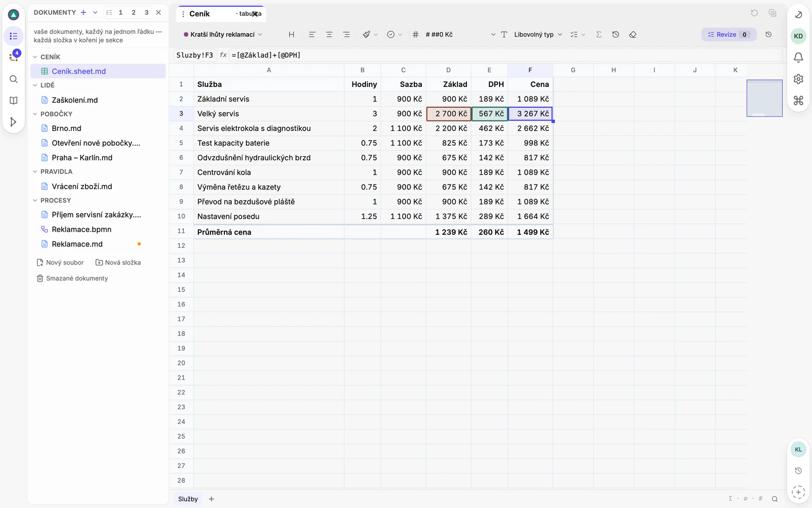Search the sheet using bottom magnifier icon
Screen dimensions: 812x508
click(x=775, y=499)
